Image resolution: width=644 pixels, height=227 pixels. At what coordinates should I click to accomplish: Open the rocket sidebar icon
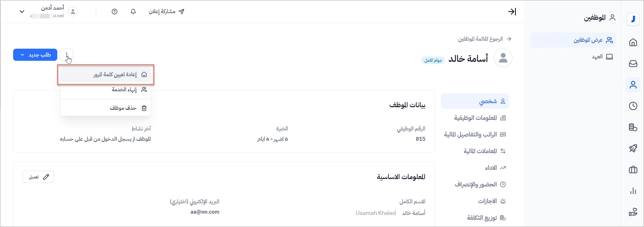[633, 148]
